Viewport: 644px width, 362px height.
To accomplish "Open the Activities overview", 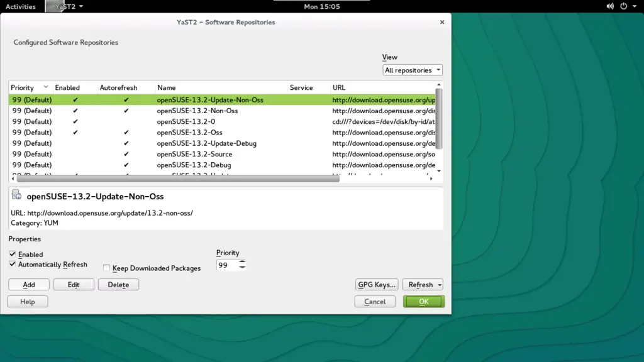I will click(21, 6).
